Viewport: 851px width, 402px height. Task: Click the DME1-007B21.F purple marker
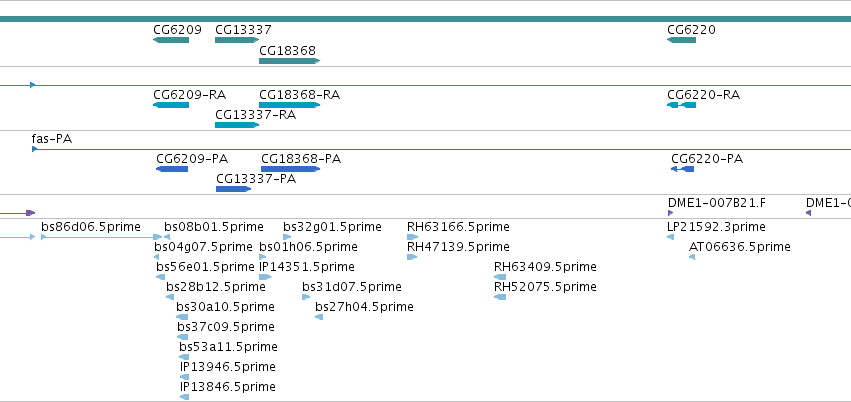point(670,213)
